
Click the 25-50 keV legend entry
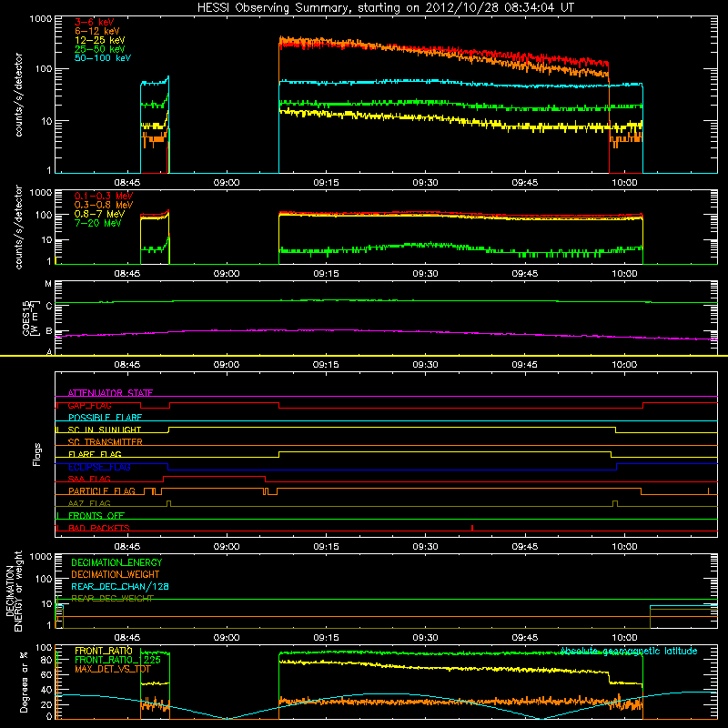(99, 49)
